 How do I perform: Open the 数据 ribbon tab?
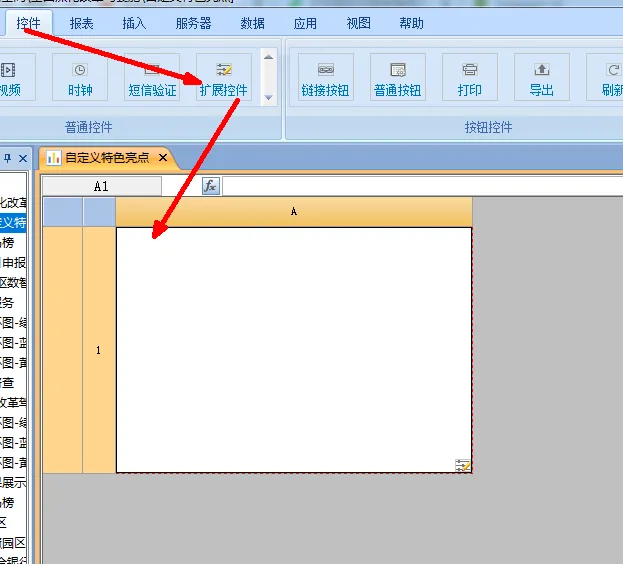tap(253, 23)
